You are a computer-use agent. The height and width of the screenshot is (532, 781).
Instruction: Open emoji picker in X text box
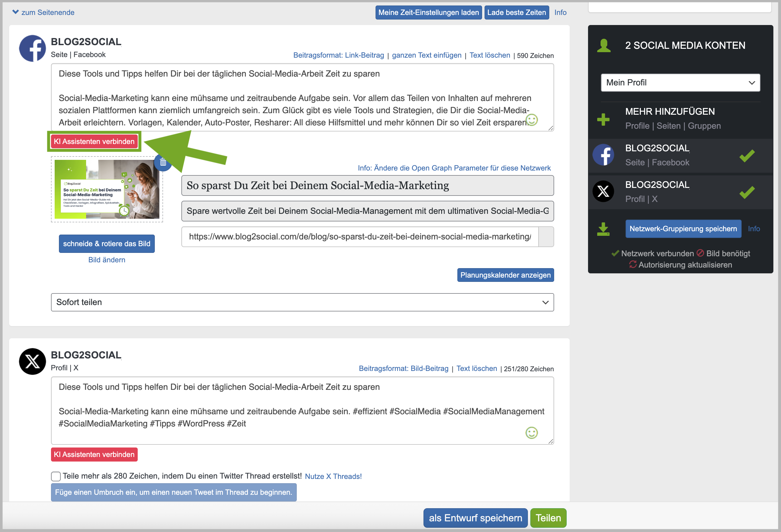coord(531,433)
